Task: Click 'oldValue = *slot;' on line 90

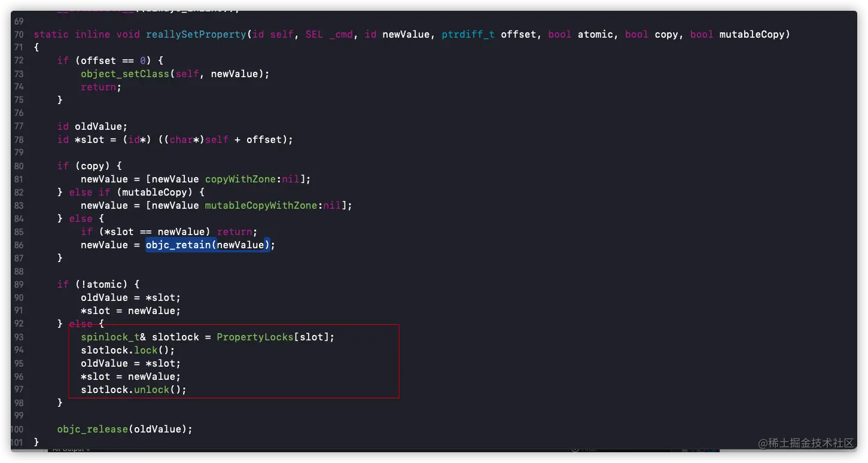Action: tap(131, 297)
